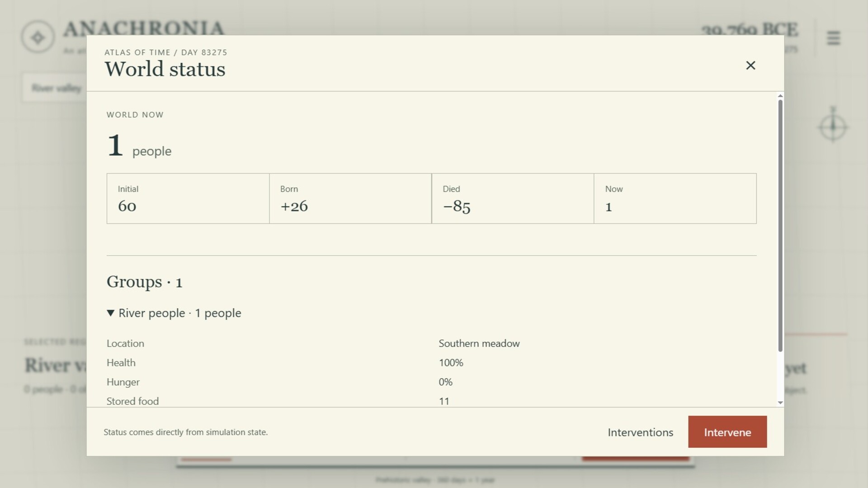The height and width of the screenshot is (488, 868).
Task: Click the River valley chip behind dialog
Action: [55, 88]
